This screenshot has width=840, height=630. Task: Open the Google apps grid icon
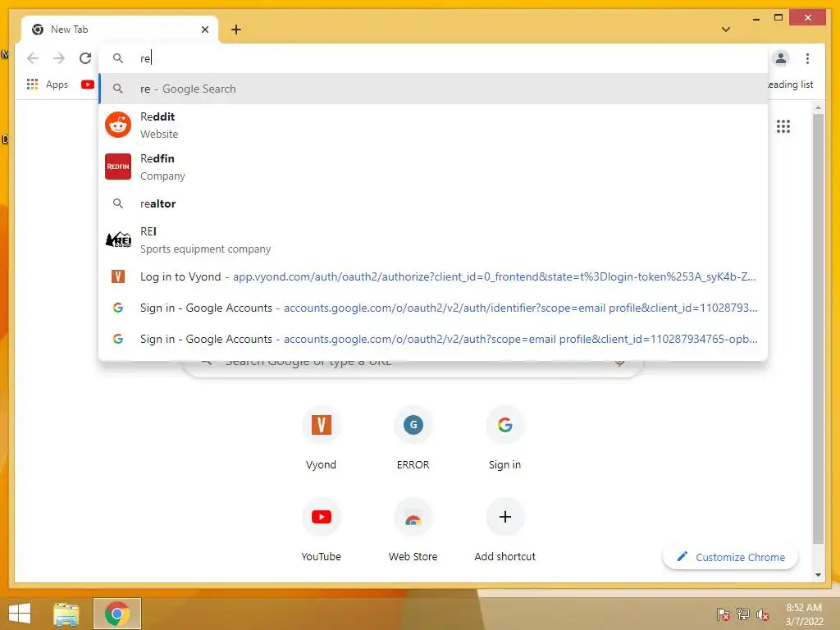pos(783,126)
